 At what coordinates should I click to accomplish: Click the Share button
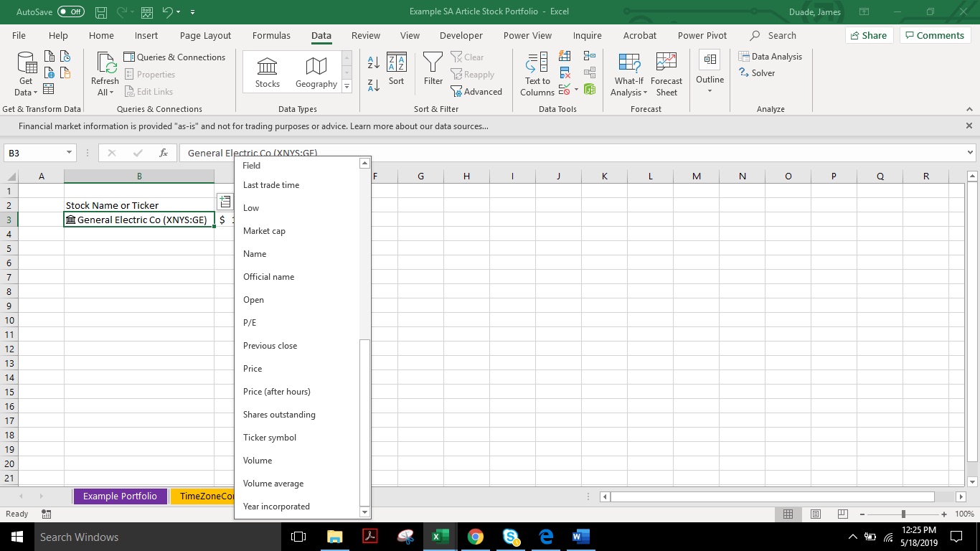pos(868,34)
